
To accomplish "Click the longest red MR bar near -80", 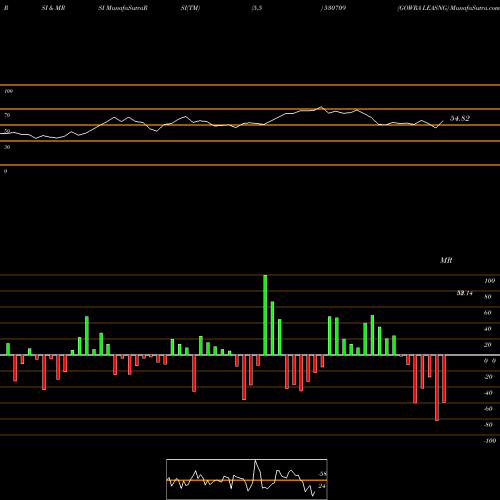I will point(437,388).
